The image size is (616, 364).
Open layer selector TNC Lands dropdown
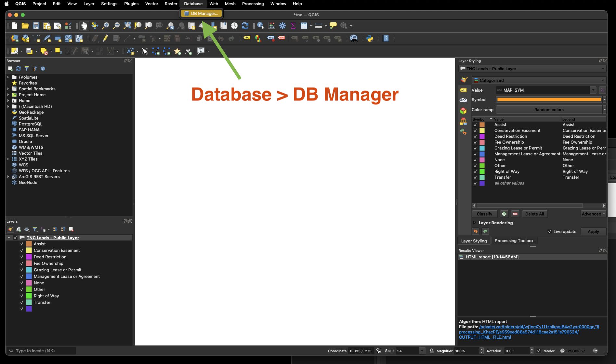tap(532, 69)
